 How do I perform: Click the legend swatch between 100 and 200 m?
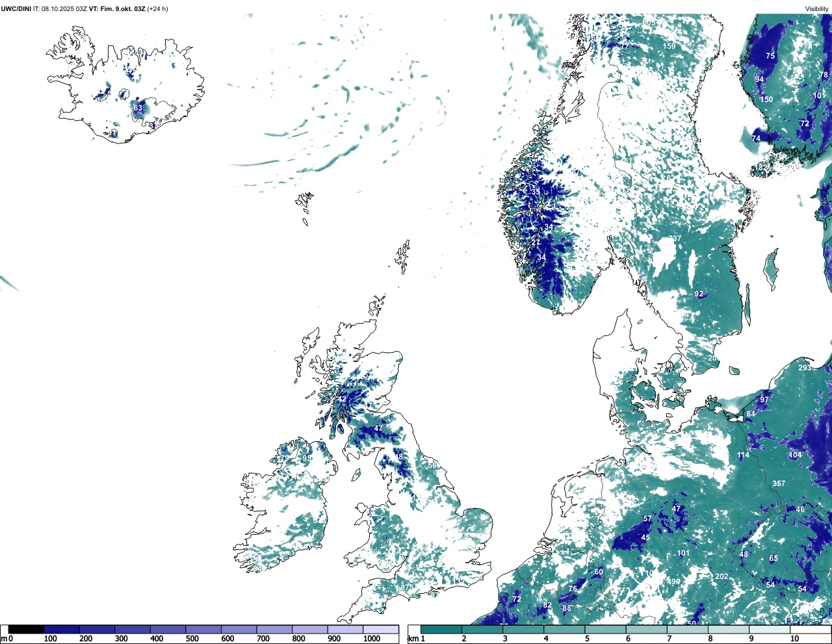click(62, 629)
